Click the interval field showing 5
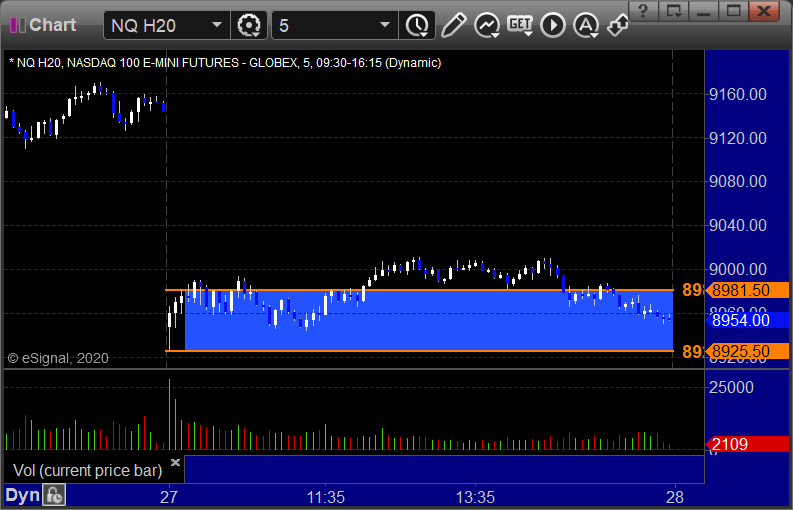Viewport: 793px width, 510px height. click(x=335, y=25)
